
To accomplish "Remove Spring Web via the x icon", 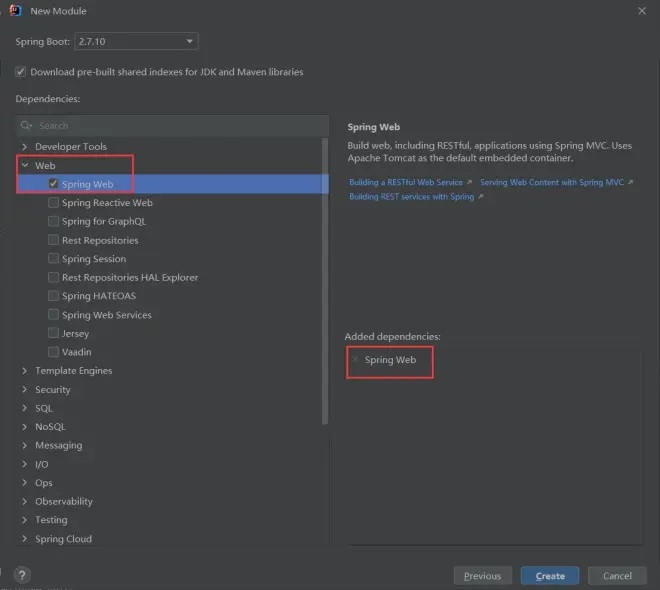I will click(x=355, y=359).
